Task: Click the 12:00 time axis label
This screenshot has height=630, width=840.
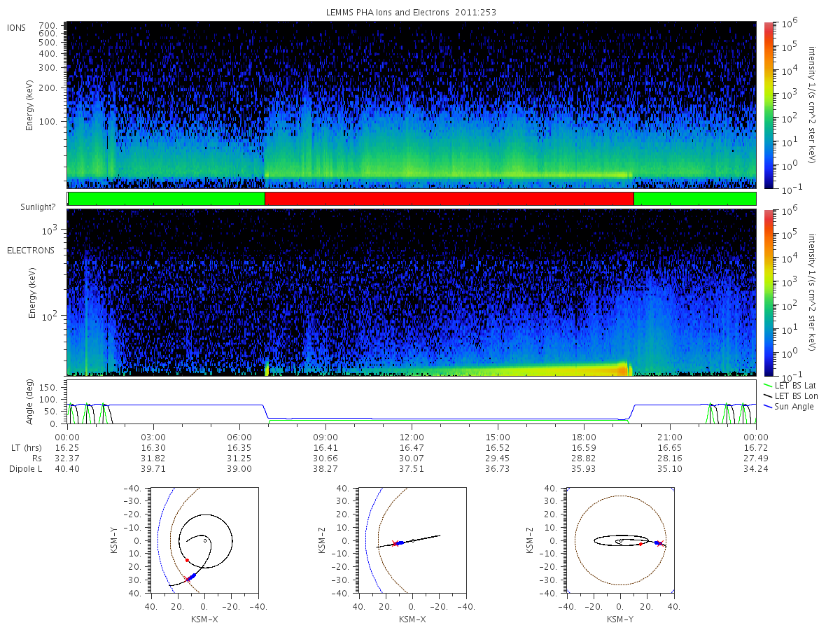Action: click(412, 437)
